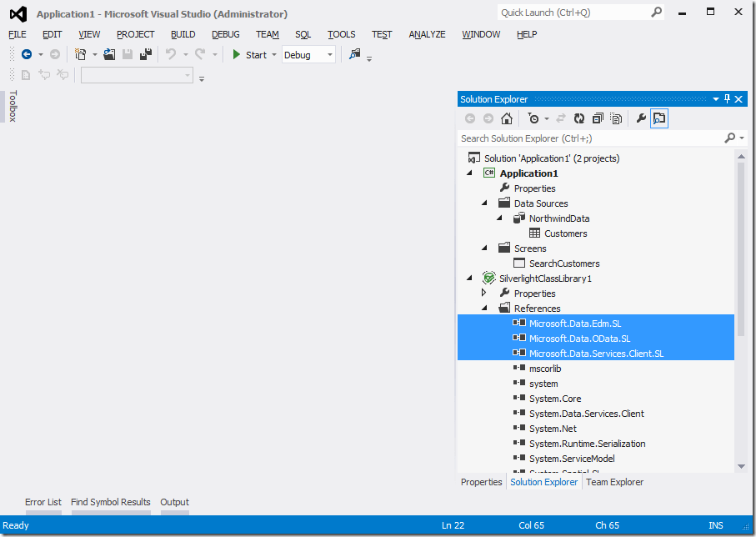Open the Find Symbol Results tab
This screenshot has width=756, height=537.
(x=110, y=502)
